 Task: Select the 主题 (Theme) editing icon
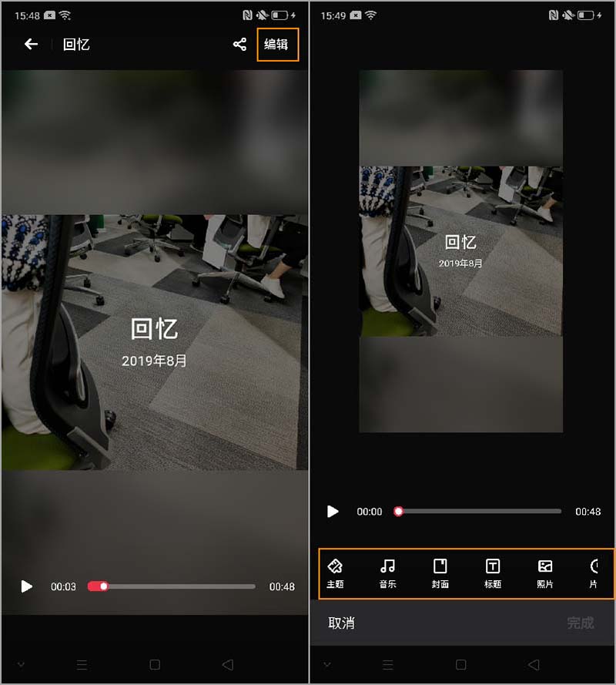click(x=334, y=573)
